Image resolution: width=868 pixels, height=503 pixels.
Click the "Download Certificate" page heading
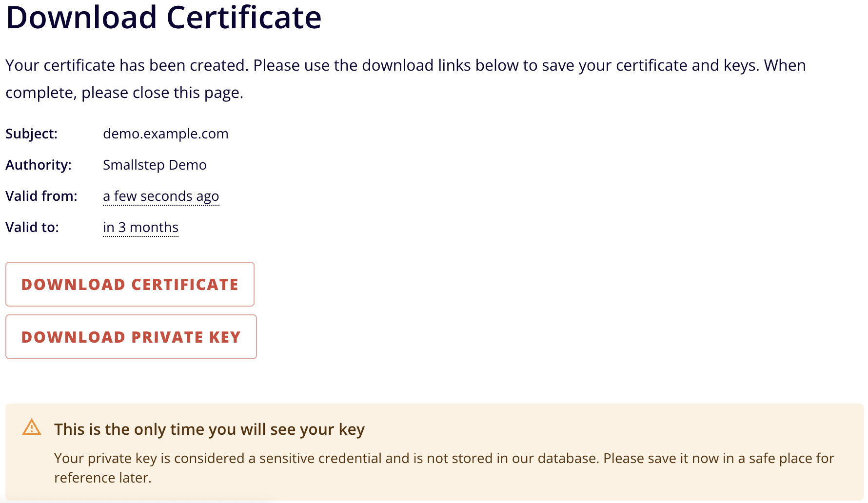pos(164,18)
